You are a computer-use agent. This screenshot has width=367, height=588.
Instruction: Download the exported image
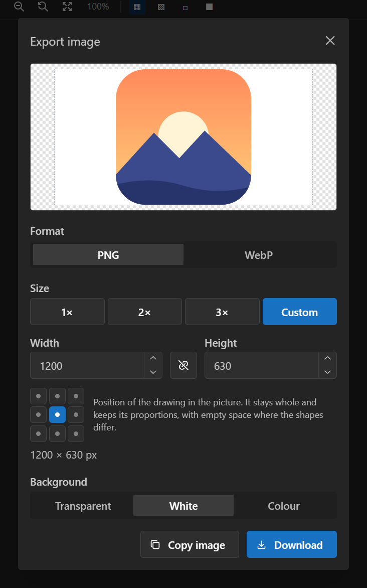pos(292,544)
